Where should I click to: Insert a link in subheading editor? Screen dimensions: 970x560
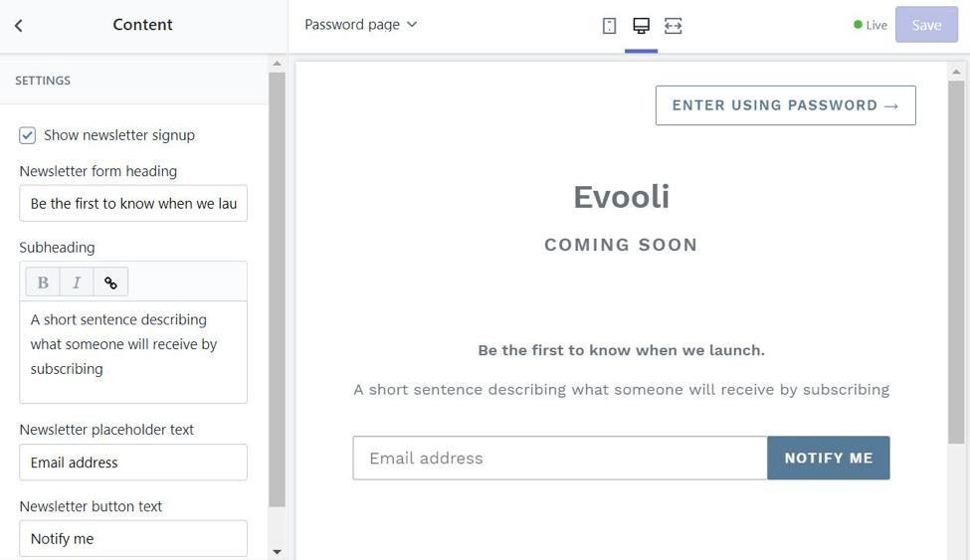pos(110,282)
